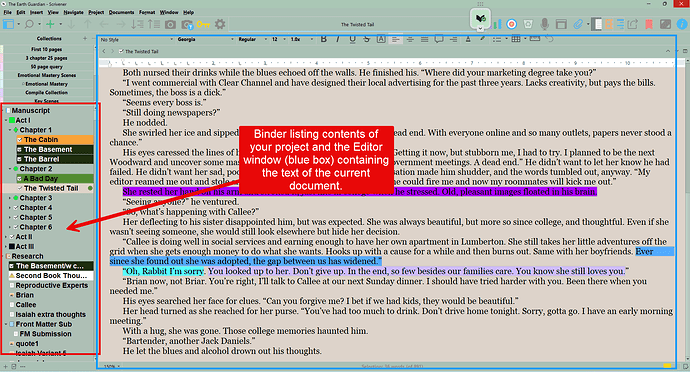Collapse the Chapter 1 folder arrow

10,130
